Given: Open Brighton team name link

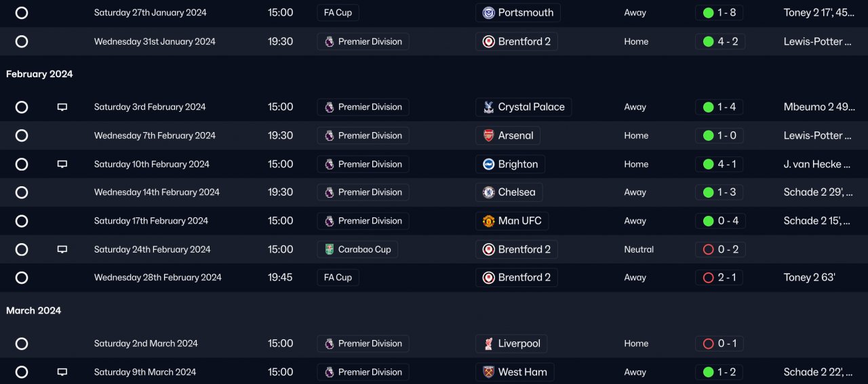Looking at the screenshot, I should [x=518, y=164].
